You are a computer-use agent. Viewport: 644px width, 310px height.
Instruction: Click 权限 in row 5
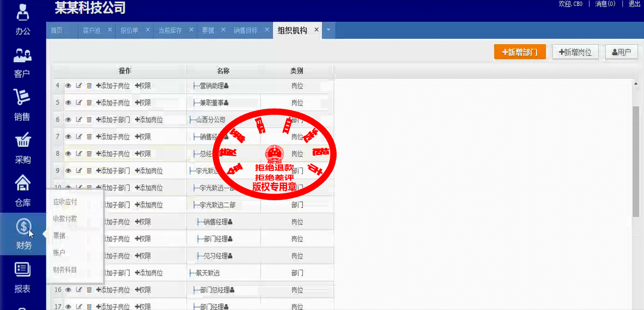pos(143,103)
